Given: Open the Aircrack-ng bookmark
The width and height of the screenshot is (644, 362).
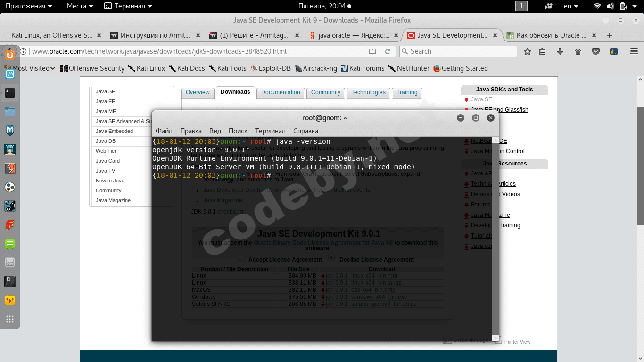Looking at the screenshot, I should (x=316, y=68).
